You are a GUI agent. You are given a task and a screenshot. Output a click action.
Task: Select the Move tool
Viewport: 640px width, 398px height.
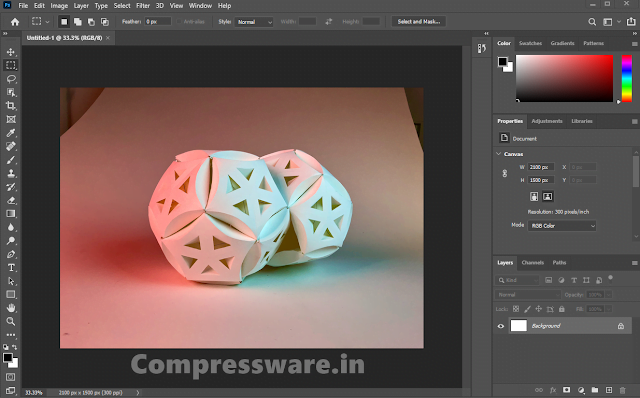point(11,52)
